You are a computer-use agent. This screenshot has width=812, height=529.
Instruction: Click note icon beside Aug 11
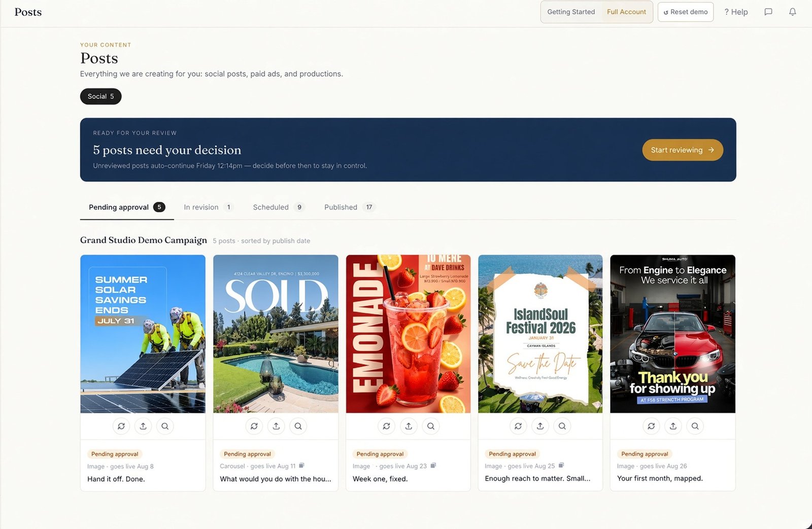pyautogui.click(x=301, y=466)
